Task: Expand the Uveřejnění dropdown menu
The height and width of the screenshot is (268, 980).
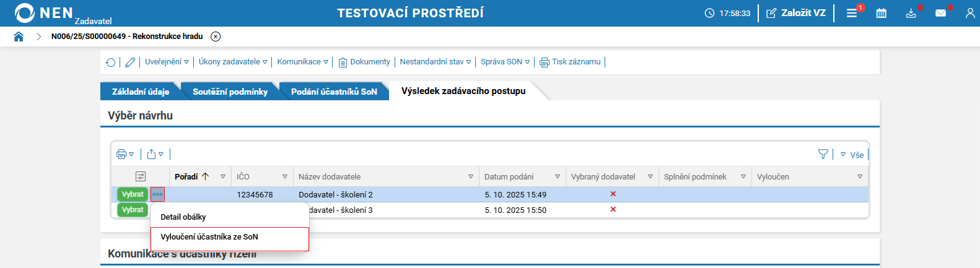Action: (x=167, y=62)
